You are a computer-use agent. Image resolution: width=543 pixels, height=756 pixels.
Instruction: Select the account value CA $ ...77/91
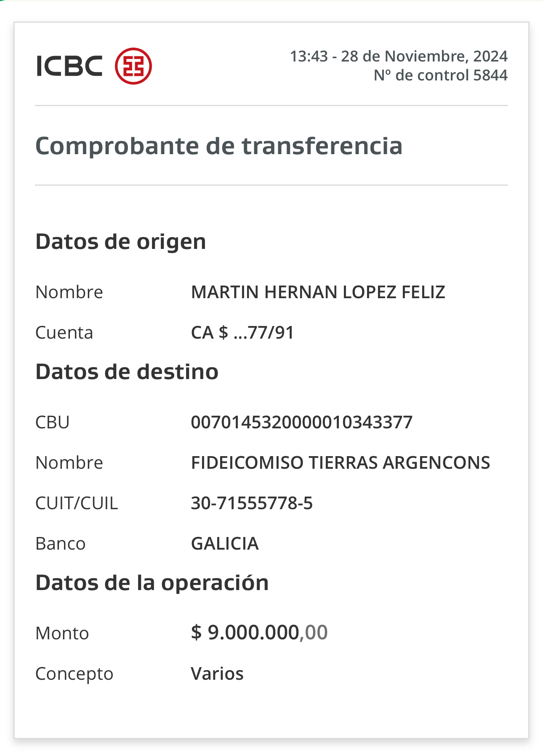coord(242,332)
